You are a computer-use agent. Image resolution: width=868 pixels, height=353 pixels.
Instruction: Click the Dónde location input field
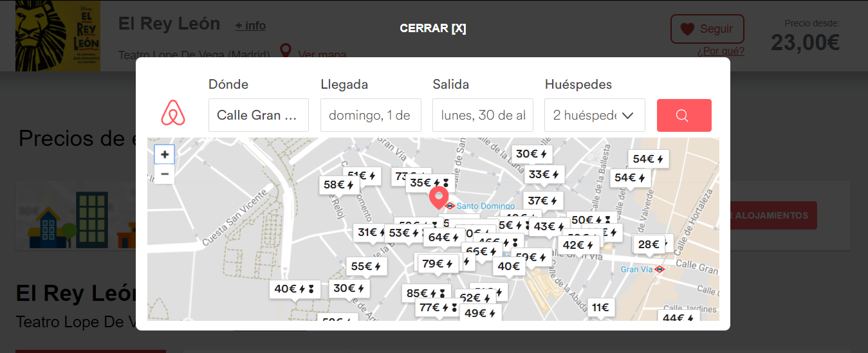pyautogui.click(x=258, y=115)
